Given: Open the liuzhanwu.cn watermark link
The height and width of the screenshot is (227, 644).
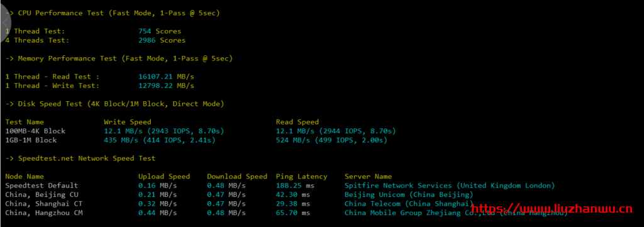Looking at the screenshot, I should 552,209.
